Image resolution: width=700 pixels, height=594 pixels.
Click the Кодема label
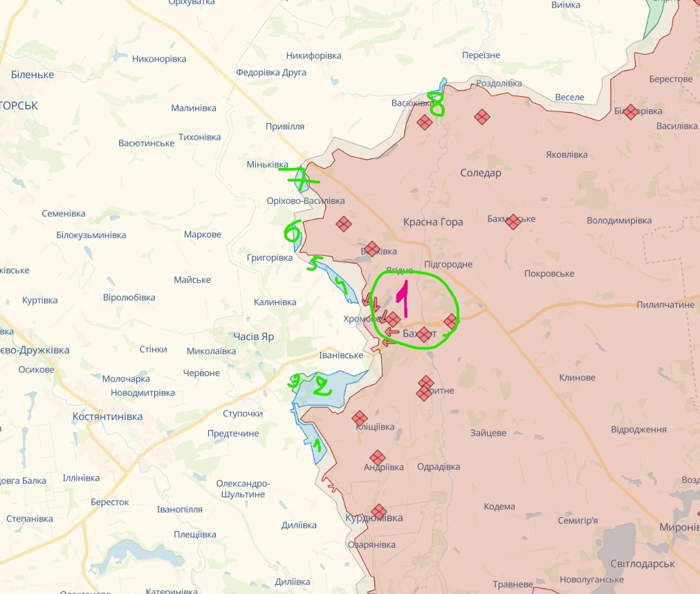pos(499,507)
